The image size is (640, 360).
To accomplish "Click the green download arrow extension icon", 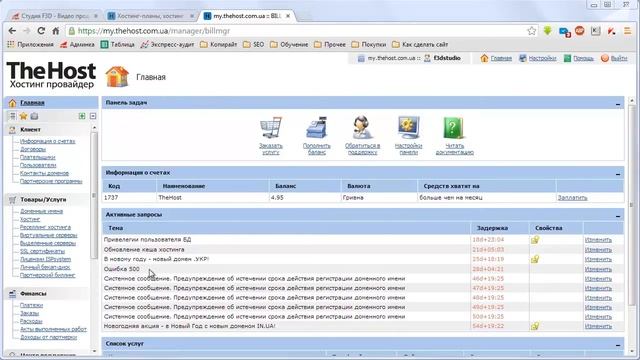I will pyautogui.click(x=547, y=31).
